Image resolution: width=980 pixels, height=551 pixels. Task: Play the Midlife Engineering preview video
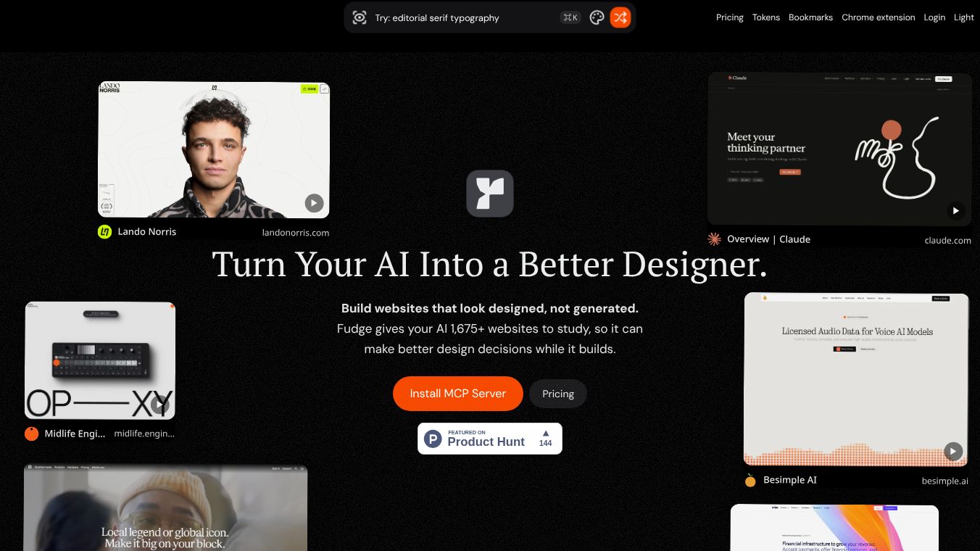[x=160, y=405]
